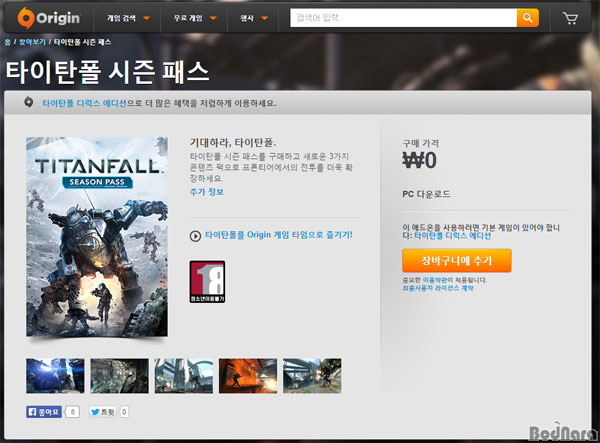Click the 장바구니에 추가 button
600x443 pixels.
point(457,261)
